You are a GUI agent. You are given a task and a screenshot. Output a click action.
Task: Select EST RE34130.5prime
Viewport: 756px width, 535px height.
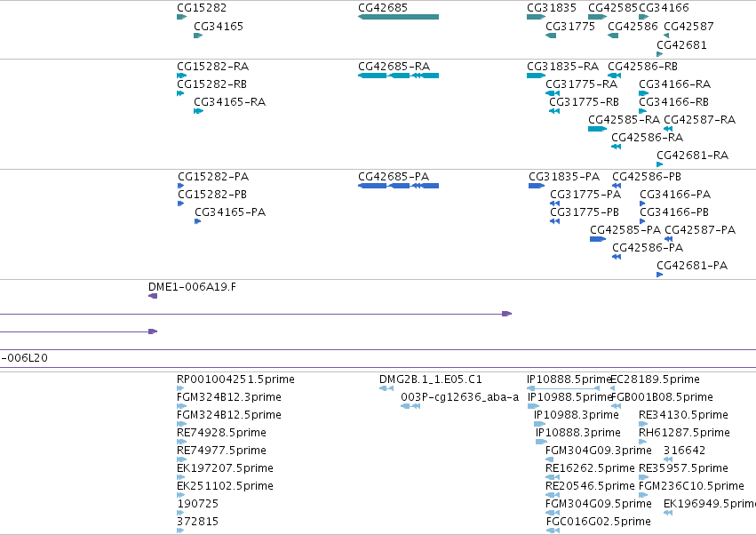pyautogui.click(x=683, y=415)
